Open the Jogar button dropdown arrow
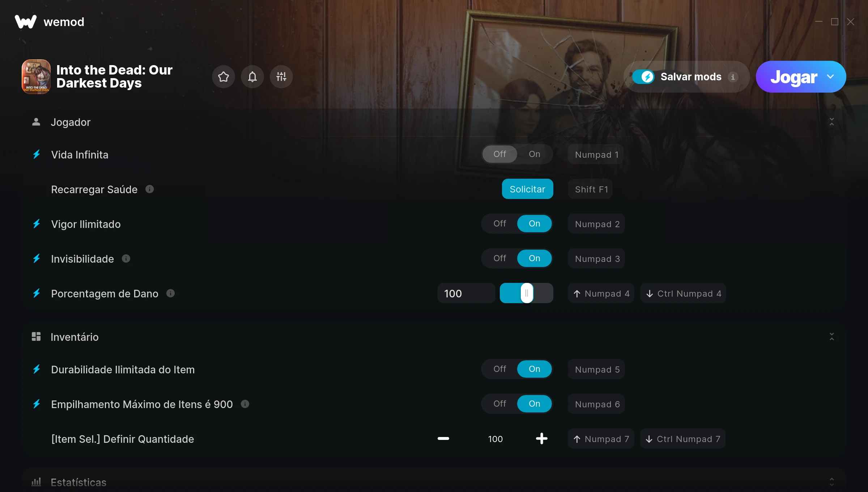The height and width of the screenshot is (492, 868). 830,77
